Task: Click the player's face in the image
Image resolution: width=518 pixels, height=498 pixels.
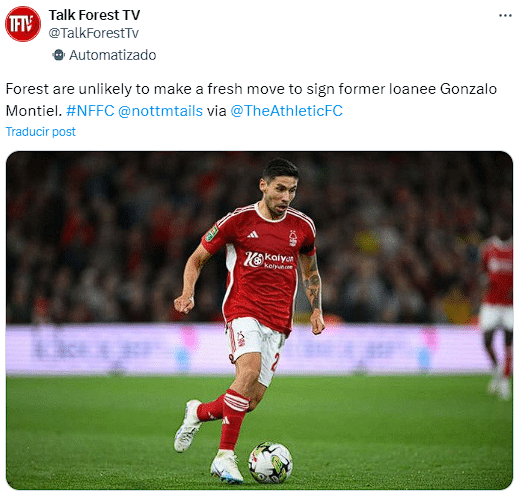Action: point(278,195)
